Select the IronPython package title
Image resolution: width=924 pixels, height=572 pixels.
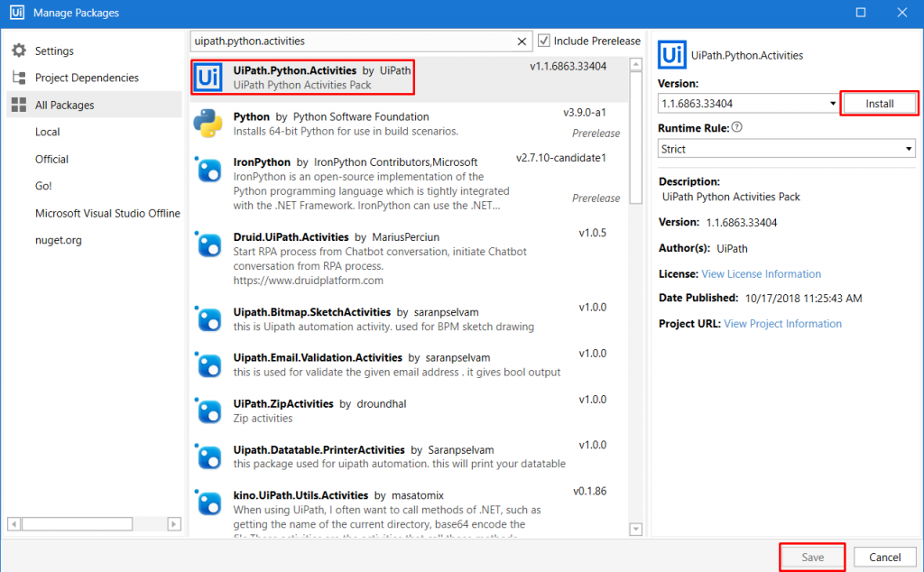(262, 162)
